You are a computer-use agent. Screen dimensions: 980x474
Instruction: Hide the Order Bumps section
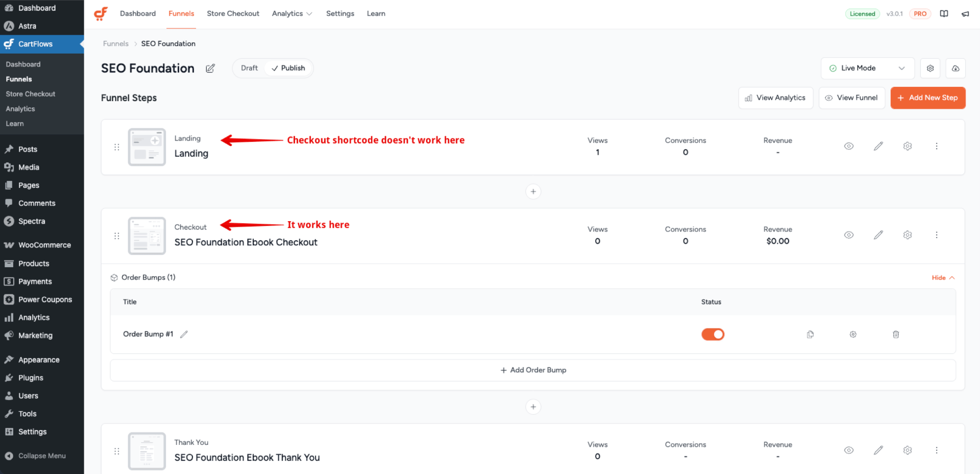[943, 278]
